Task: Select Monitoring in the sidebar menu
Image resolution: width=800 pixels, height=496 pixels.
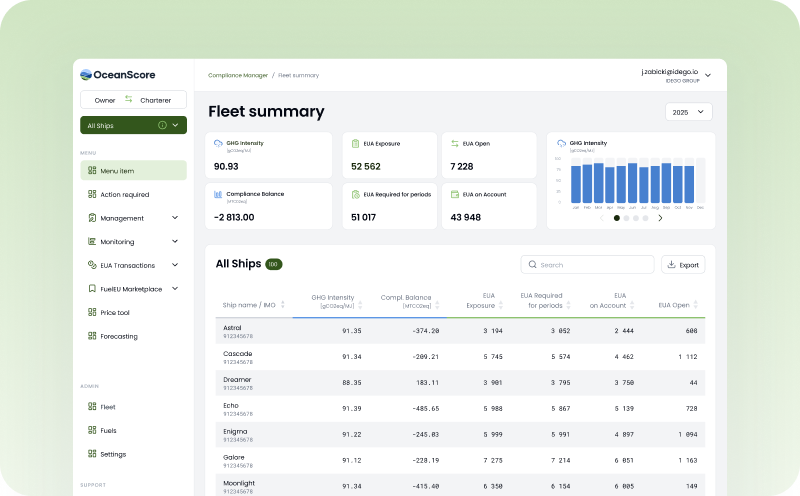Action: (x=117, y=242)
